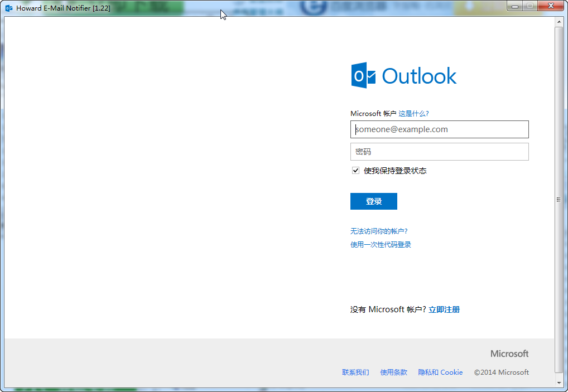Focus the someone@example.com email field
Viewport: 568px width, 392px height.
coord(440,129)
